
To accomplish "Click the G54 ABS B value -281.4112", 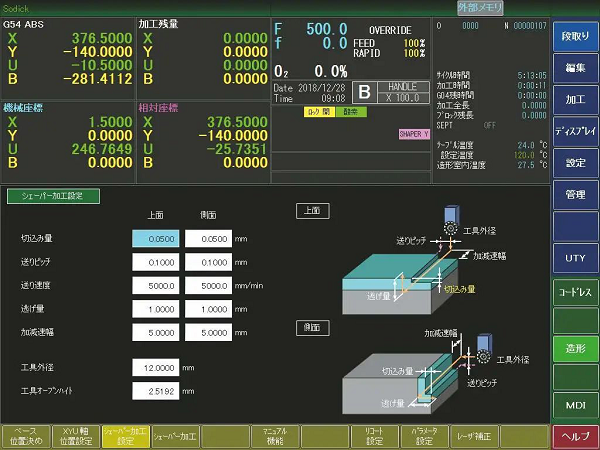I will tap(97, 79).
